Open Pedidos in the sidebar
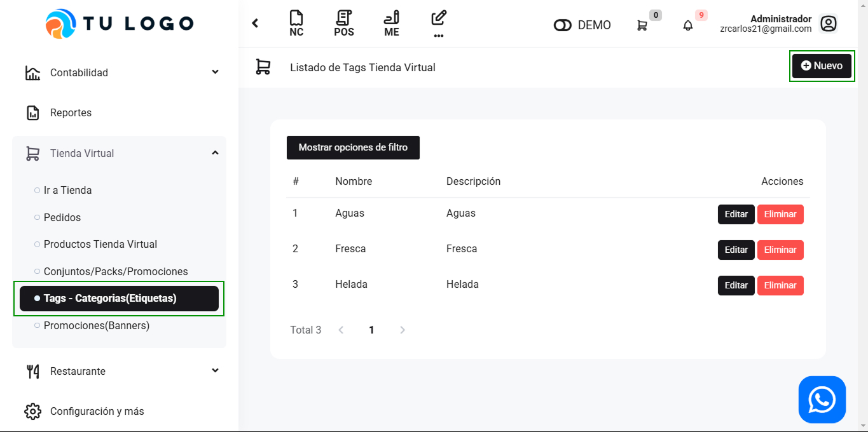 click(62, 217)
